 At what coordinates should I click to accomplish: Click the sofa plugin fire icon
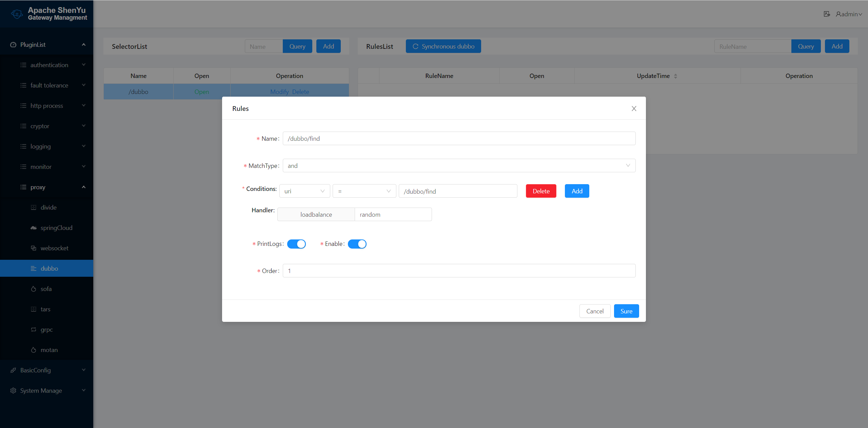(x=34, y=289)
